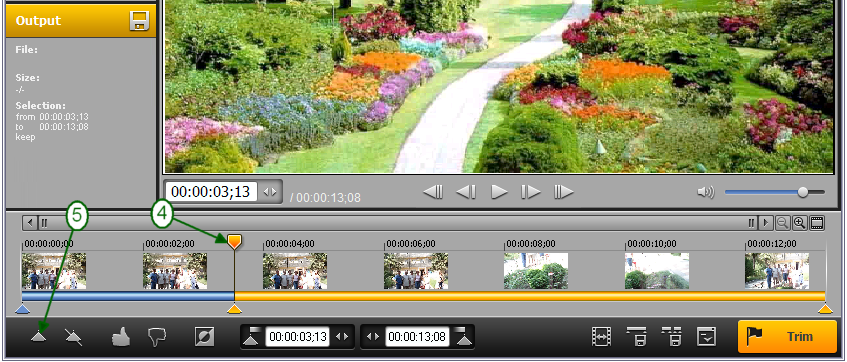
Task: Click the right marker time stepper arrows
Action: (373, 337)
